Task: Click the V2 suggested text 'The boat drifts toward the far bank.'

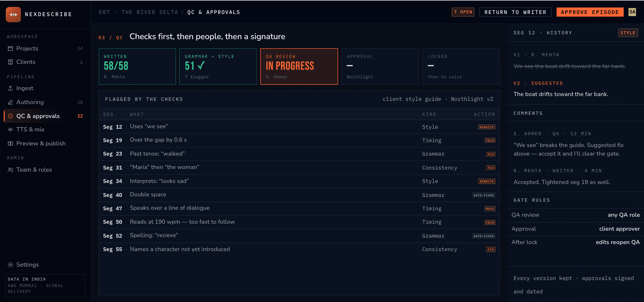Action: pos(561,94)
